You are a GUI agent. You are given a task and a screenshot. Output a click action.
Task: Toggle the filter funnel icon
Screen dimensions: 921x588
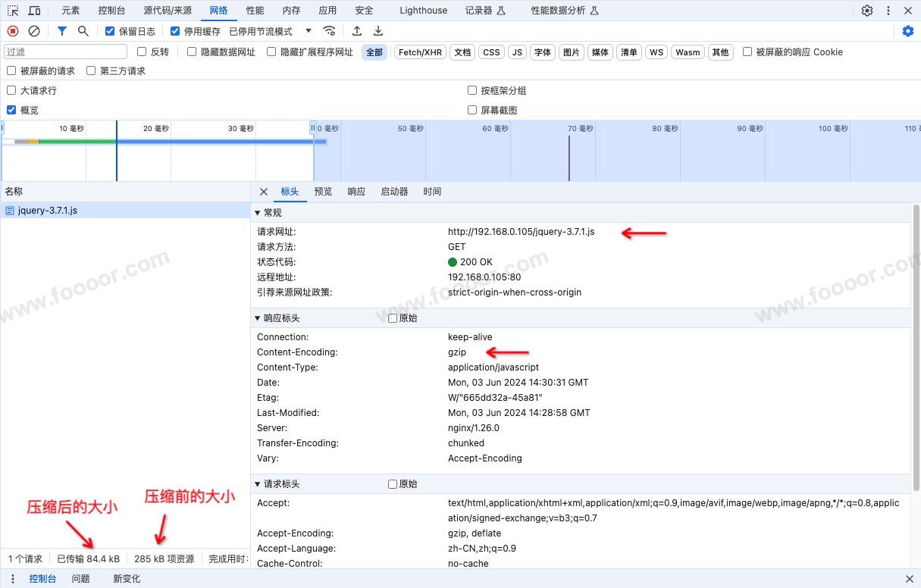click(62, 31)
